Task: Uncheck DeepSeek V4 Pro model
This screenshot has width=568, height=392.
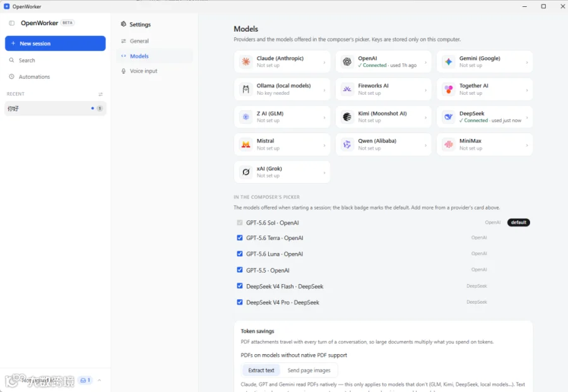Action: 239,302
